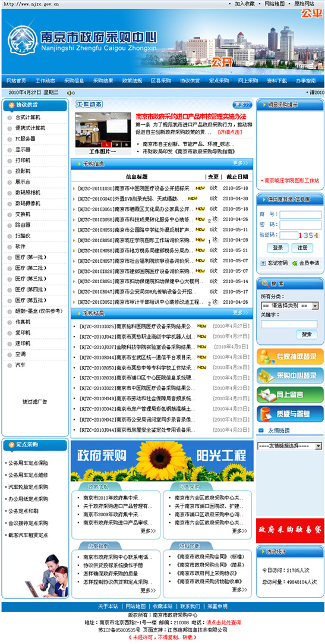Click 更多 in the 采购信息 section header
This screenshot has width=325, height=644.
[x=241, y=163]
